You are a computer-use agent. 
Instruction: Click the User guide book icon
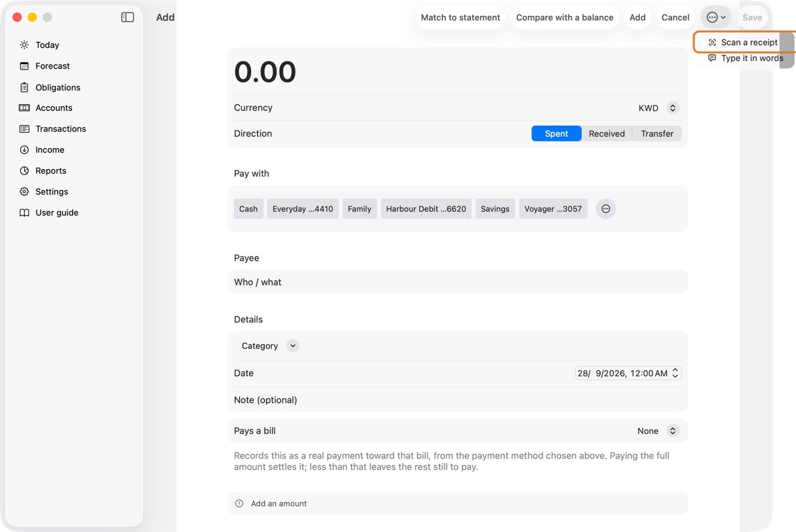24,213
